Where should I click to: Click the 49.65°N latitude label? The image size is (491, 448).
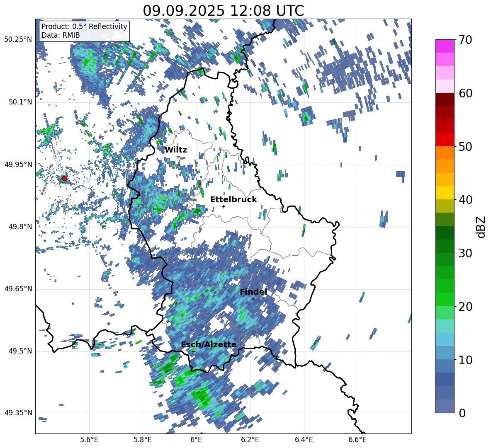(x=18, y=289)
